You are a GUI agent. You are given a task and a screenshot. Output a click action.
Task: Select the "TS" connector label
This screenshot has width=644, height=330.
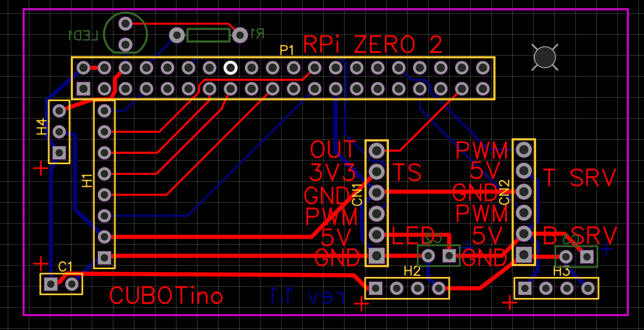coord(407,172)
